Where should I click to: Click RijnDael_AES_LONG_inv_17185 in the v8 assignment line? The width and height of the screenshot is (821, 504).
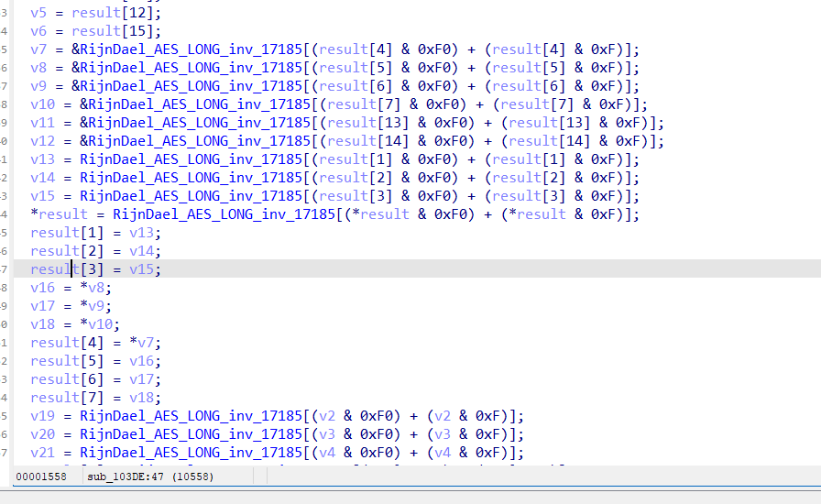(x=192, y=68)
